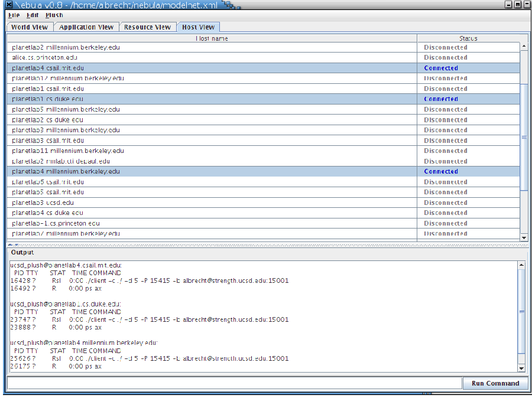
Task: Click the Output panel scroll-down arrow
Action: pyautogui.click(x=521, y=368)
